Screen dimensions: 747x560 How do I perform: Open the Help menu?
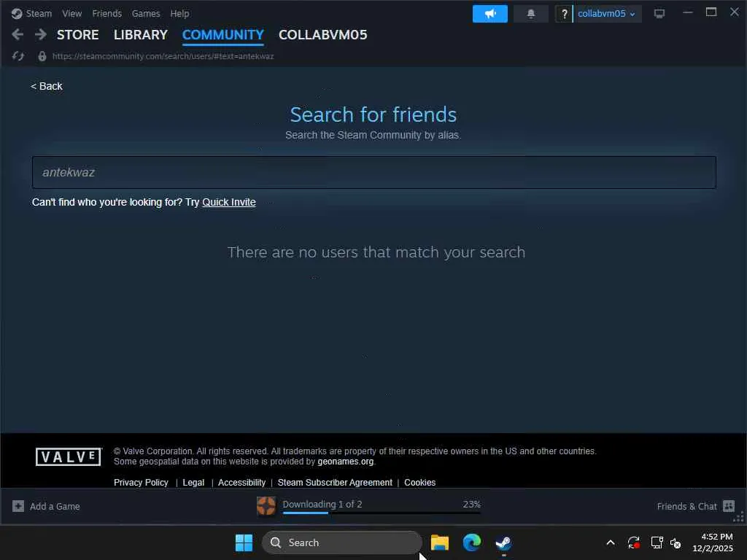coord(179,13)
